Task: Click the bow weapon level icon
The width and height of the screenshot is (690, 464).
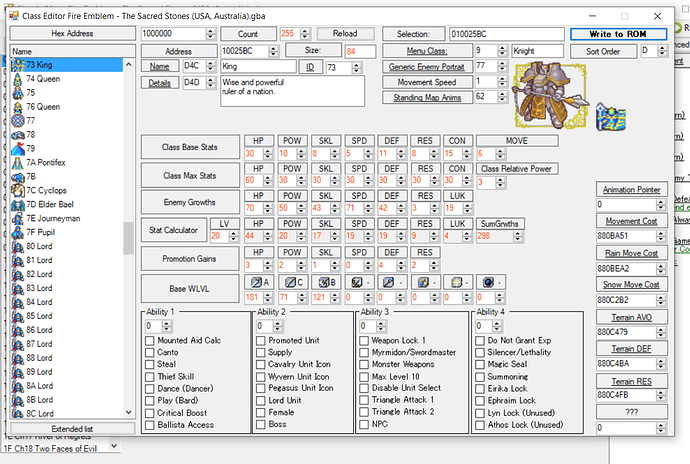Action: pos(357,282)
